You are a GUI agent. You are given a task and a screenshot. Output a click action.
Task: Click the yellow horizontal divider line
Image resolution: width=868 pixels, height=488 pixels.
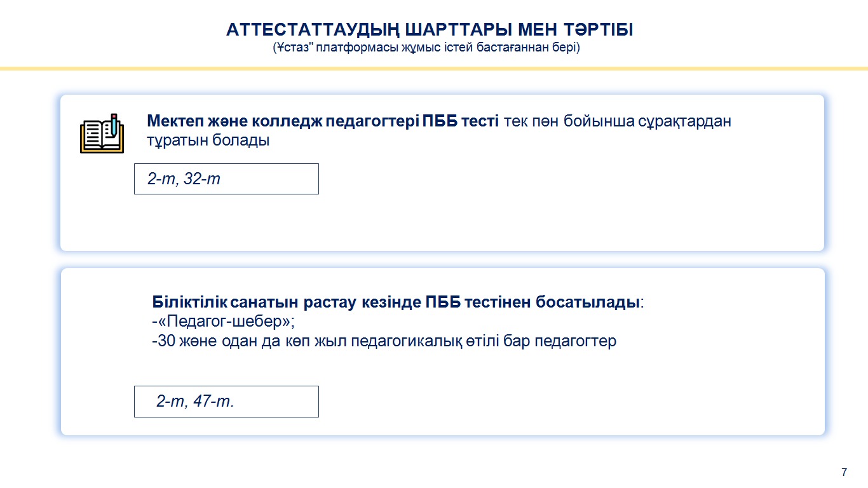(434, 68)
